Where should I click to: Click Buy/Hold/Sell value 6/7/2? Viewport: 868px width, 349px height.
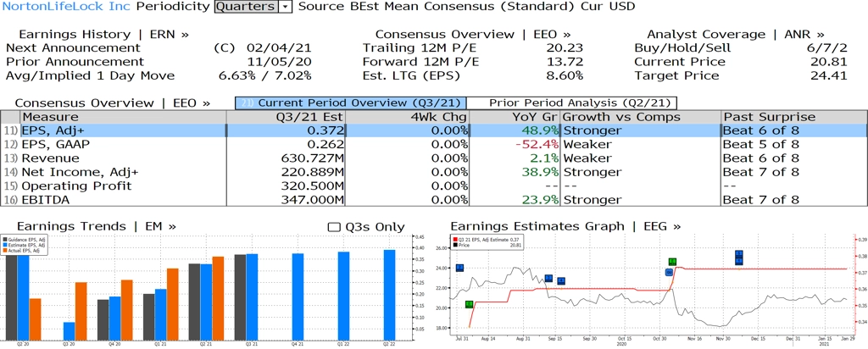point(827,48)
